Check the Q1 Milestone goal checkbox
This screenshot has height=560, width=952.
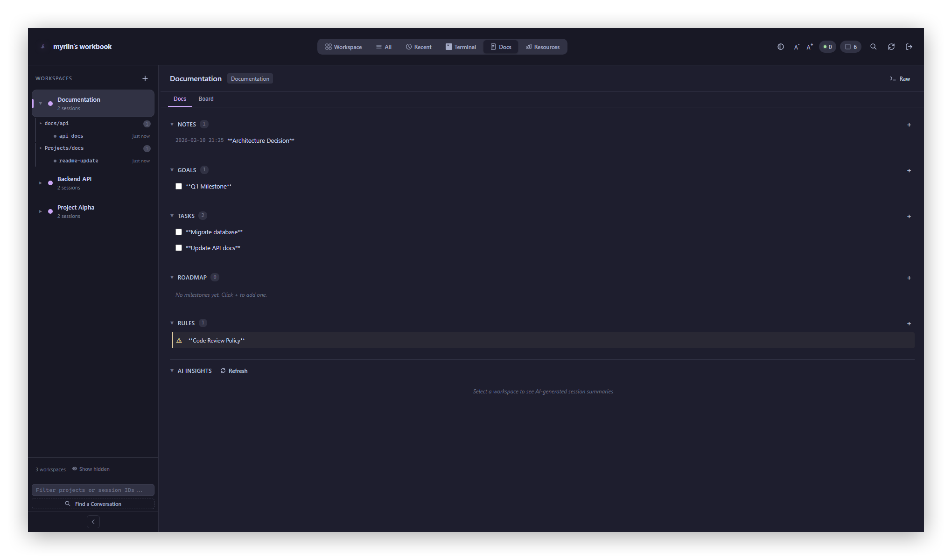point(179,186)
